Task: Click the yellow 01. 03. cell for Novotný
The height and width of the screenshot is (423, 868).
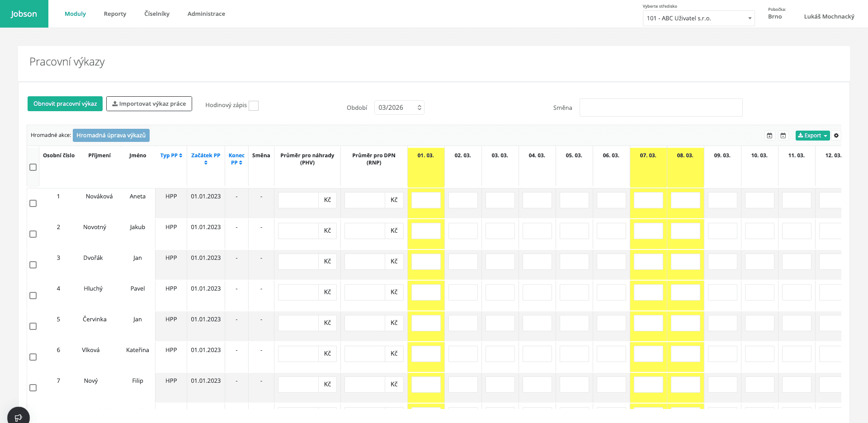Action: click(x=426, y=231)
